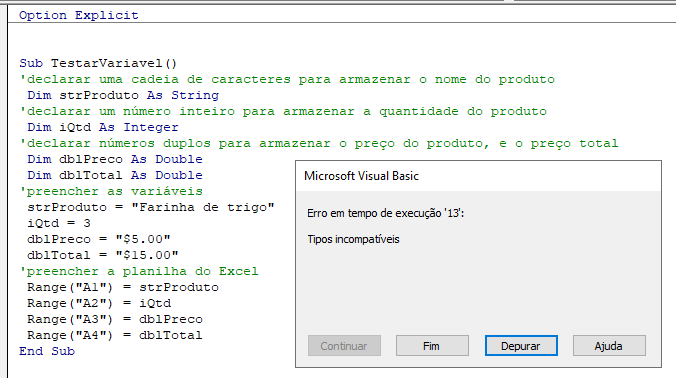The width and height of the screenshot is (676, 378).
Task: Click the 'Tipos incompatíveis' error message text
Action: pyautogui.click(x=354, y=239)
